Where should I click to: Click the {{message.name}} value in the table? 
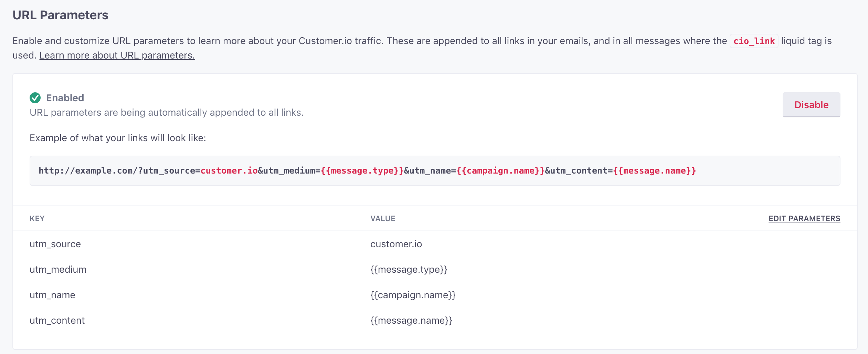tap(411, 321)
